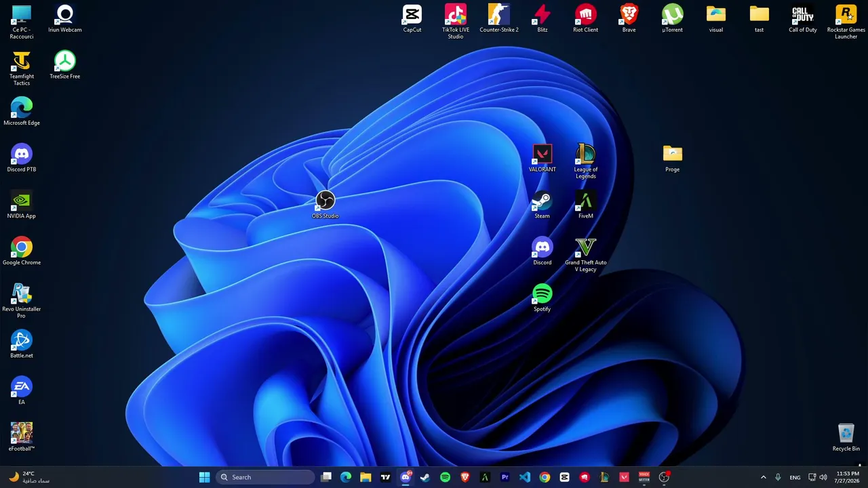Open the ENG language switcher
The width and height of the screenshot is (868, 488).
pyautogui.click(x=795, y=477)
